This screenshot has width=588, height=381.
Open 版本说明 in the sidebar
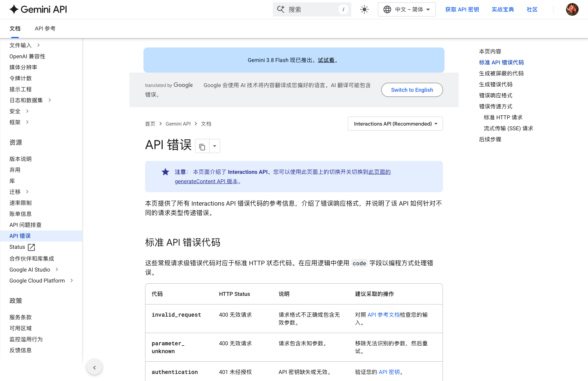[x=20, y=159]
